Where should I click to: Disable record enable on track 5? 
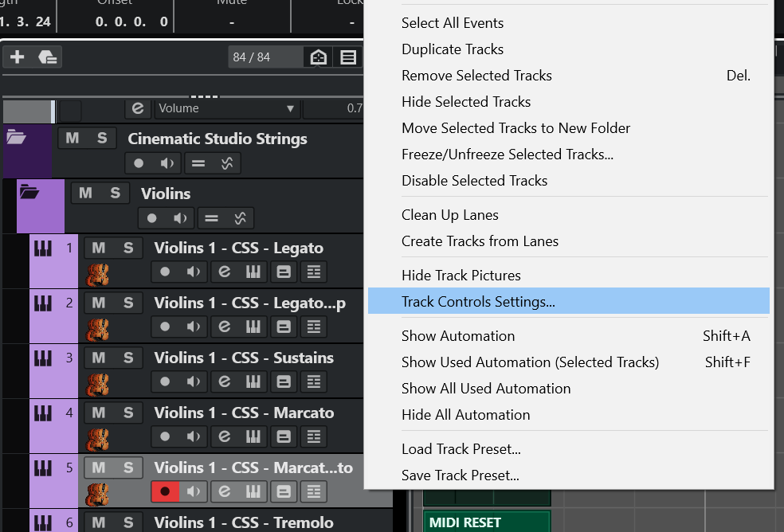coord(165,491)
